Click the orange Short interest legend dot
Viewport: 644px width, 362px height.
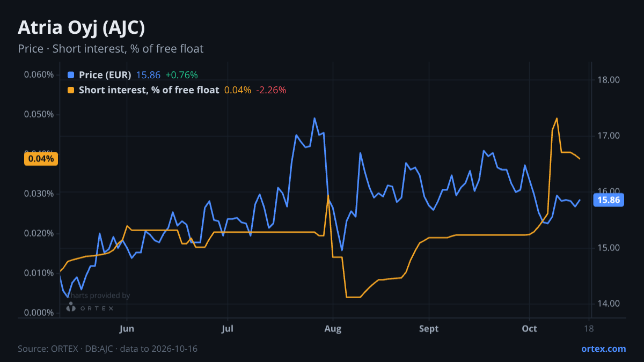click(71, 90)
